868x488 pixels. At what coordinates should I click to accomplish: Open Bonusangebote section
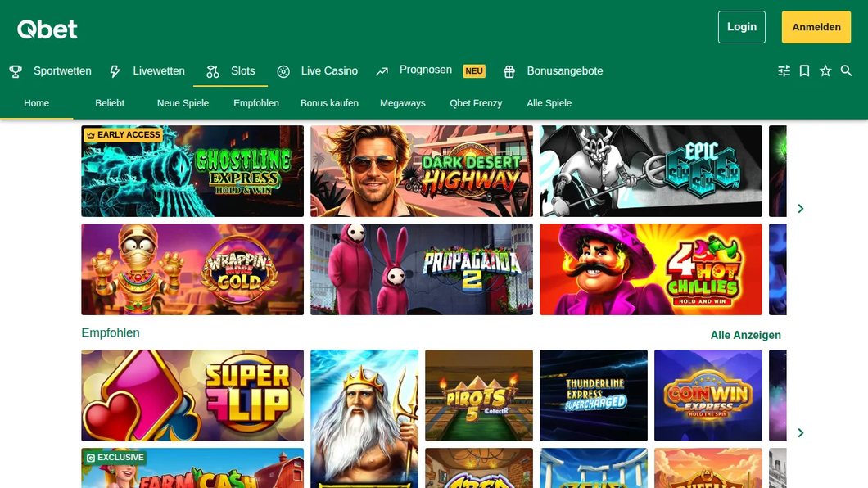(x=565, y=70)
